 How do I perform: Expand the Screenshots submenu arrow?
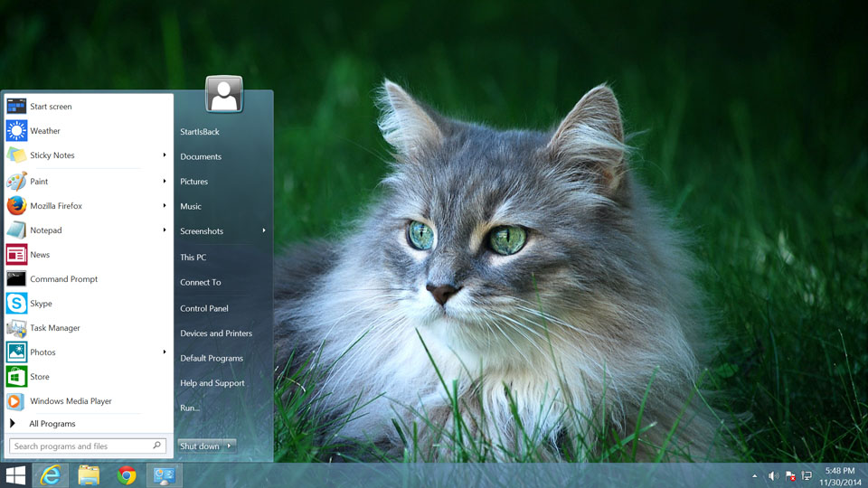coord(264,231)
